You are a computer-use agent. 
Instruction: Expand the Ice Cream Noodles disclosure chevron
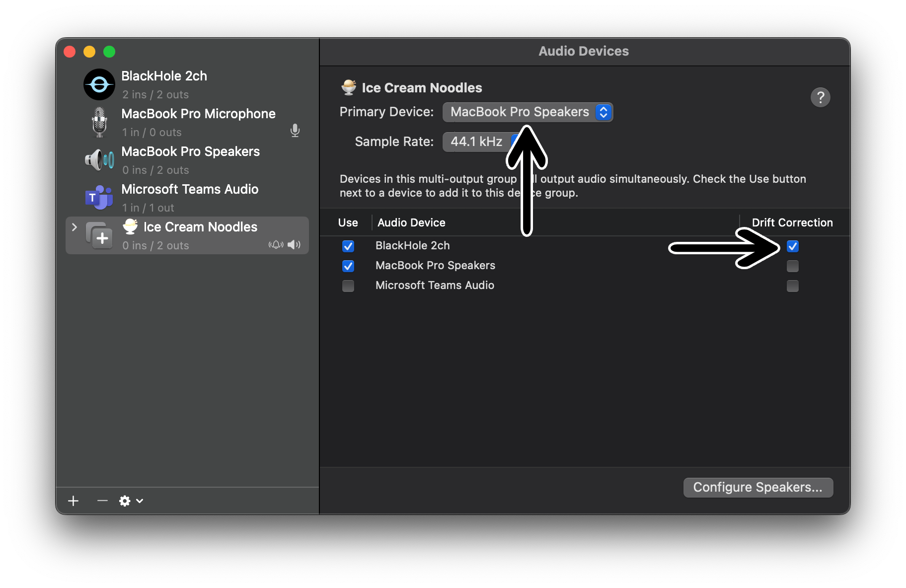[75, 227]
